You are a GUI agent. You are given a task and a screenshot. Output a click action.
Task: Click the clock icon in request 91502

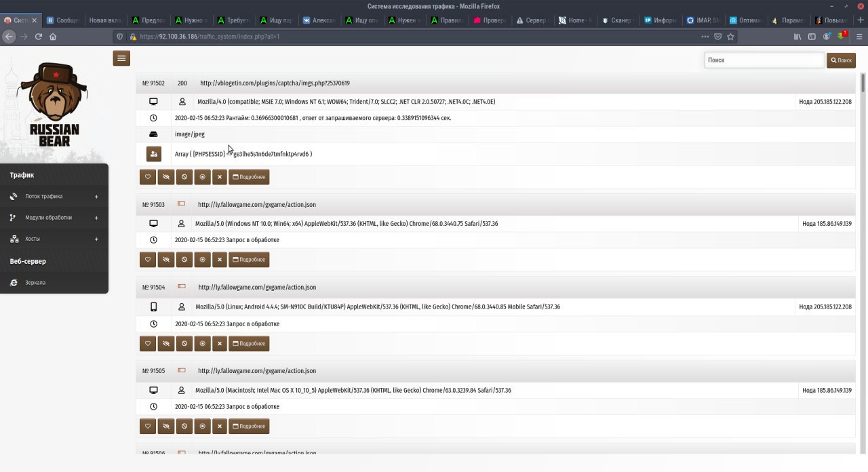click(153, 118)
